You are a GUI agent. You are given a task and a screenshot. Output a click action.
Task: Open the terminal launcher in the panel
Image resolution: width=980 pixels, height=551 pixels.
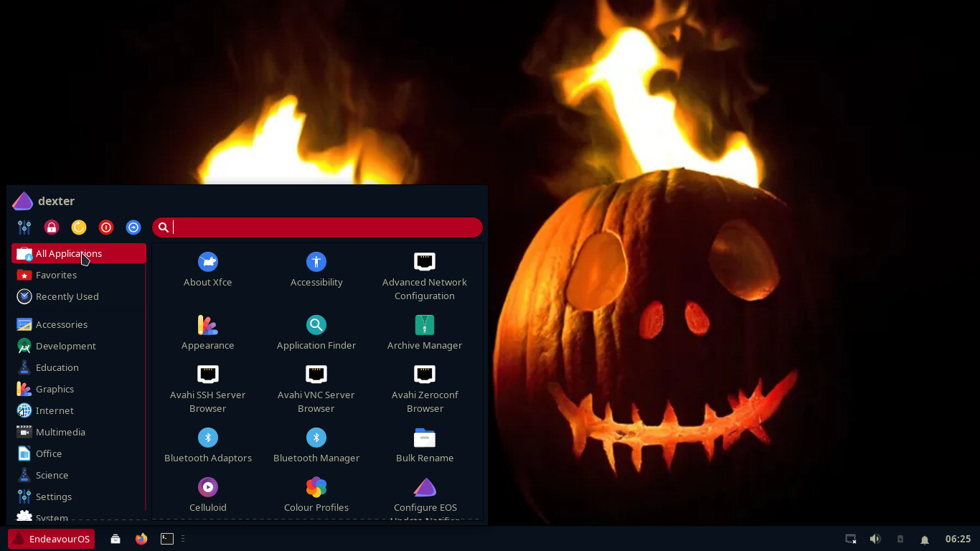pos(167,539)
